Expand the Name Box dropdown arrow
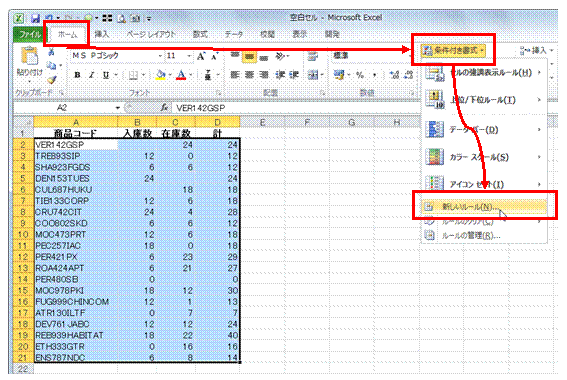Screen dimensions: 567x380 click(x=118, y=108)
